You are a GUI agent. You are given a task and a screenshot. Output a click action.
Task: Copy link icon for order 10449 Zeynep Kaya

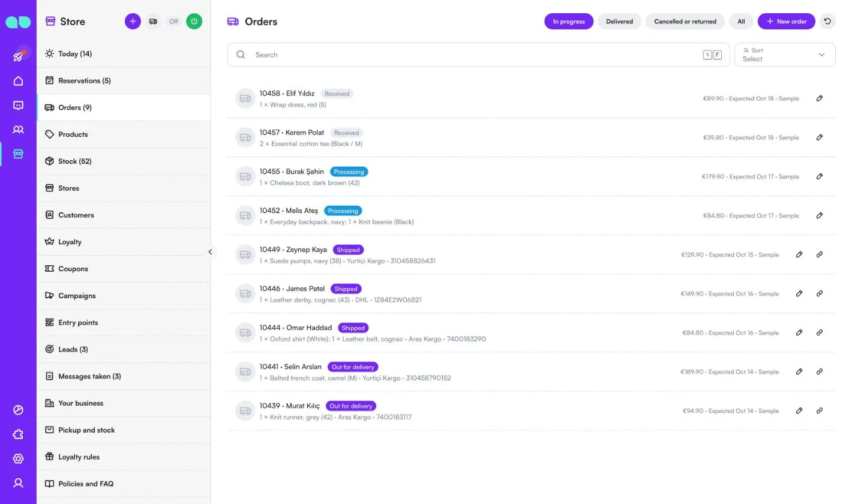pos(820,254)
